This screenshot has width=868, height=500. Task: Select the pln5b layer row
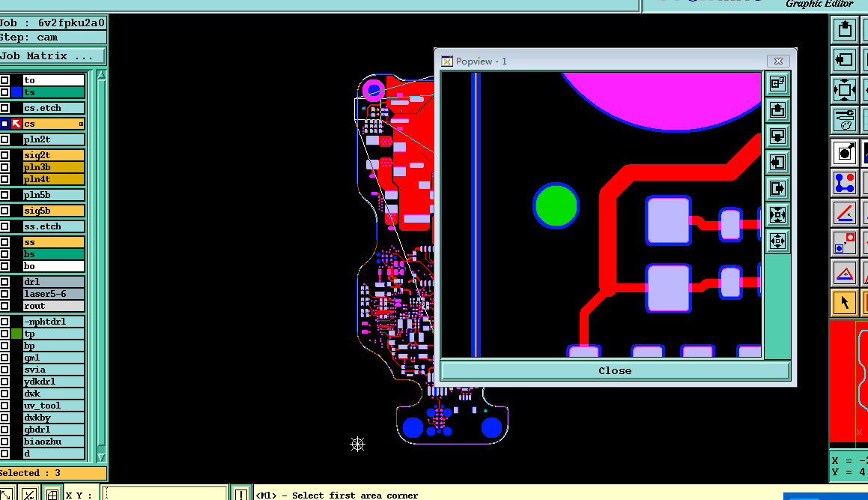click(x=53, y=195)
